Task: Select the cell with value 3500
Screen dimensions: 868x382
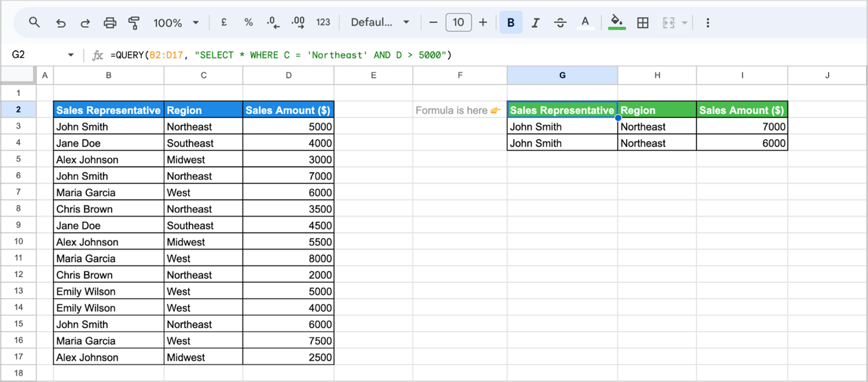Action: pos(288,209)
